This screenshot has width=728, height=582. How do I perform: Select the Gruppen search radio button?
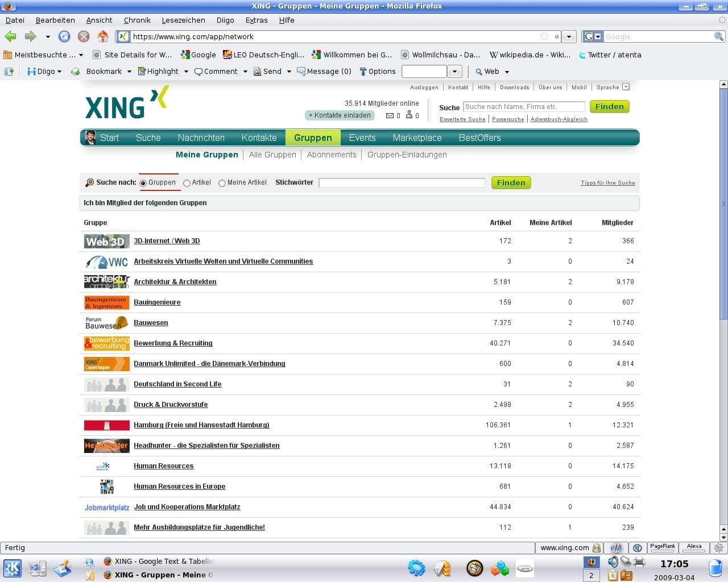143,183
